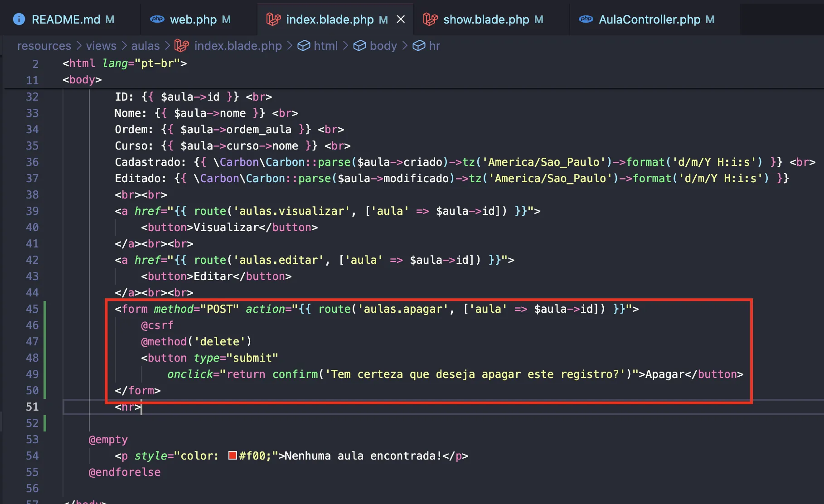
Task: Switch to the README.md tab
Action: click(66, 19)
